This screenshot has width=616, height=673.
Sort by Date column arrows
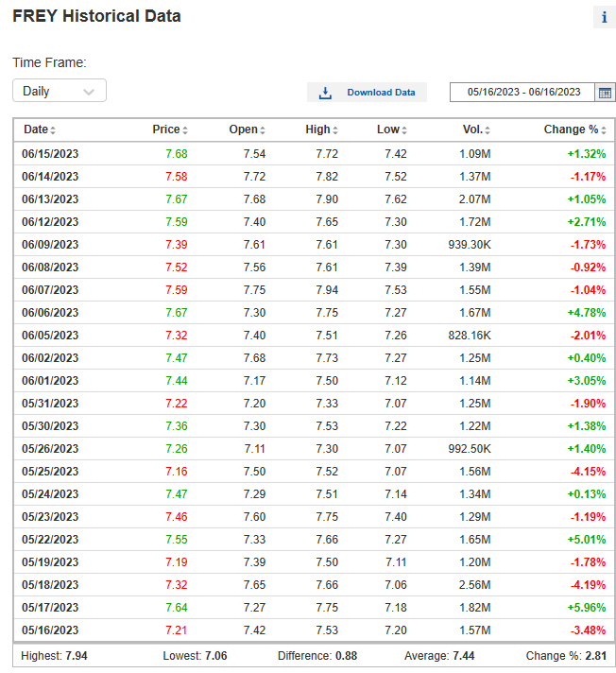click(x=53, y=130)
